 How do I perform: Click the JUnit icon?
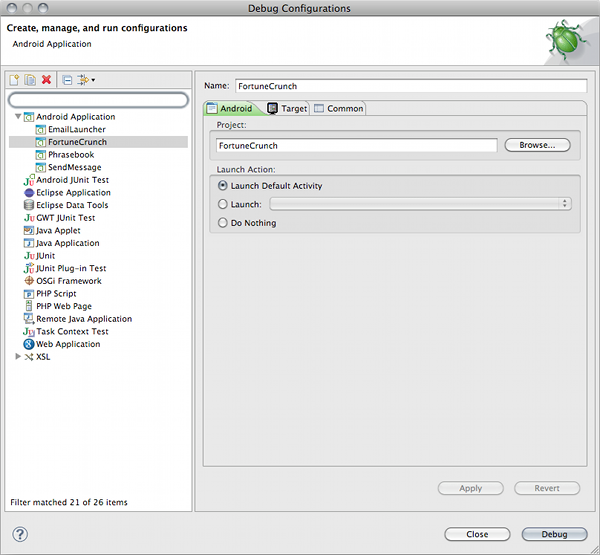point(29,256)
